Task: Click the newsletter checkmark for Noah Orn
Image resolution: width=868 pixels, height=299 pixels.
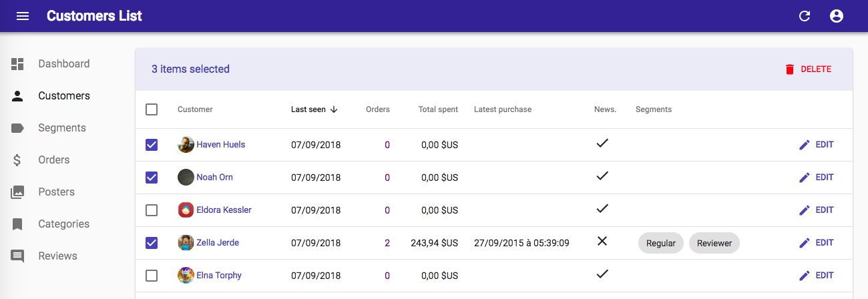Action: click(x=602, y=176)
